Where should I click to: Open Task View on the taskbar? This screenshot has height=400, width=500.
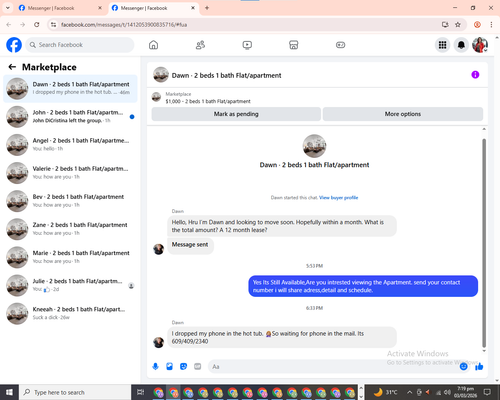[x=140, y=392]
